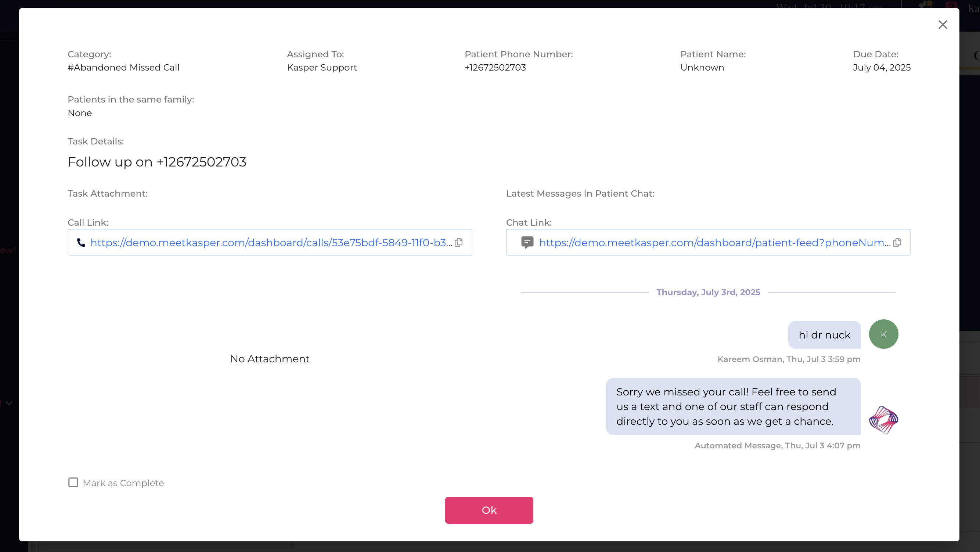Click the phone icon beside call link

tap(81, 243)
